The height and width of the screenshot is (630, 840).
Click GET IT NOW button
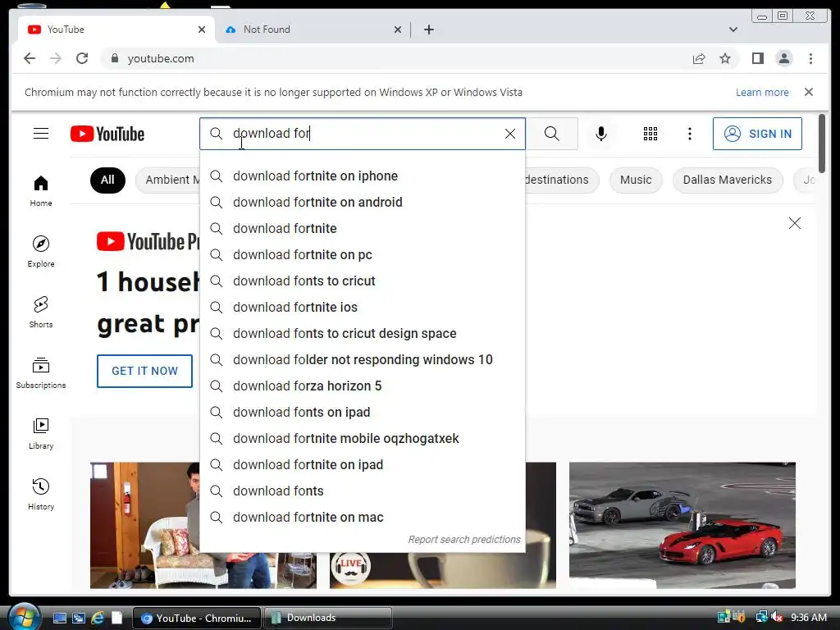coord(144,371)
